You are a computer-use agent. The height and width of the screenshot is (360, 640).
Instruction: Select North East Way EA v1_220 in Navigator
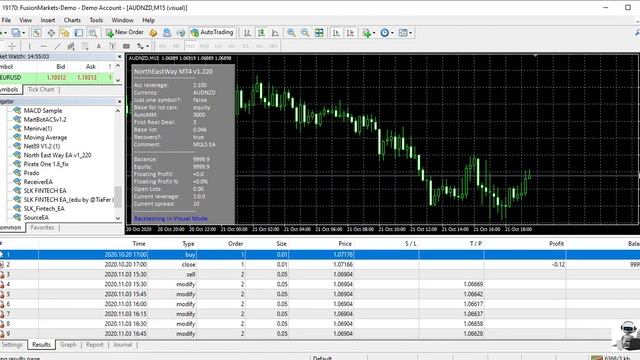57,155
